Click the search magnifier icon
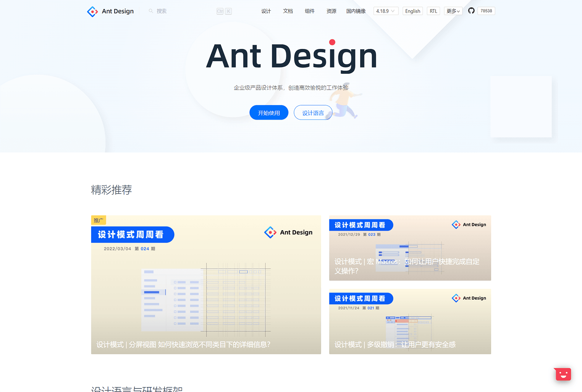 (151, 11)
